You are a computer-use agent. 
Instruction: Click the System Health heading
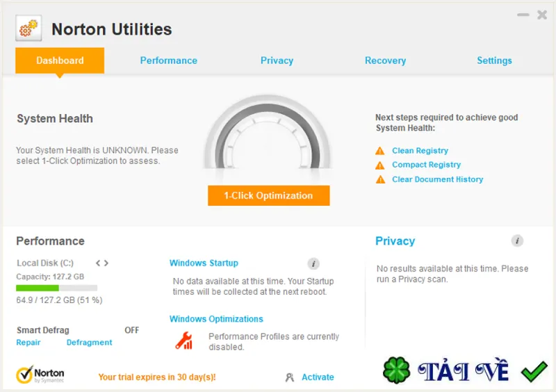pyautogui.click(x=55, y=118)
